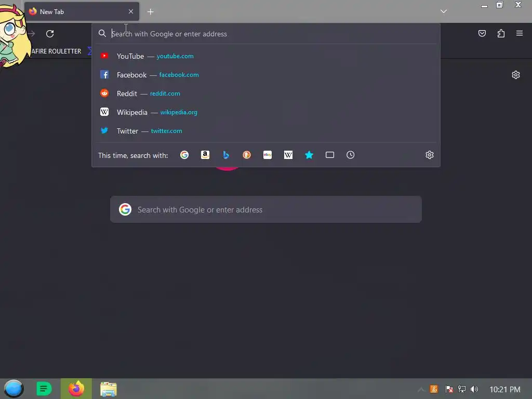The image size is (532, 399).
Task: Click the page's Google search box
Action: tap(266, 209)
